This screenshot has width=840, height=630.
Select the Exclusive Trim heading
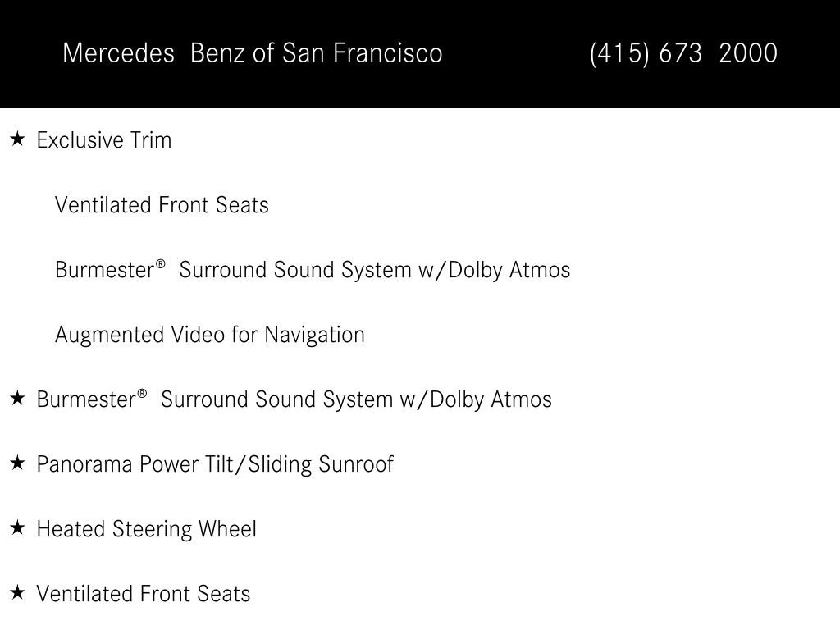coord(104,140)
